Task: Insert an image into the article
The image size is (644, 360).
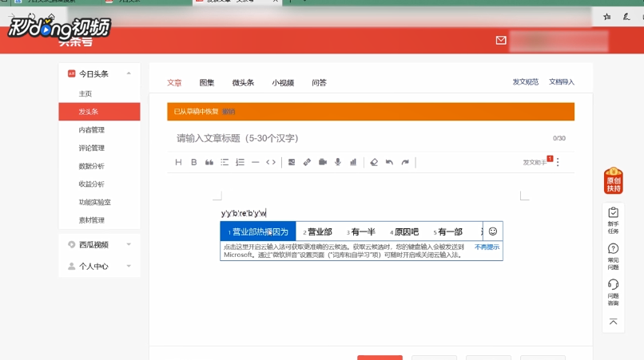Action: tap(292, 162)
